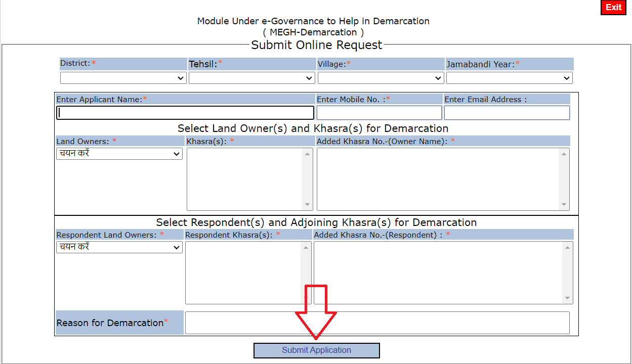The width and height of the screenshot is (632, 364).
Task: Click scroll-down arrow in Added Khasra Owner list
Action: point(564,205)
